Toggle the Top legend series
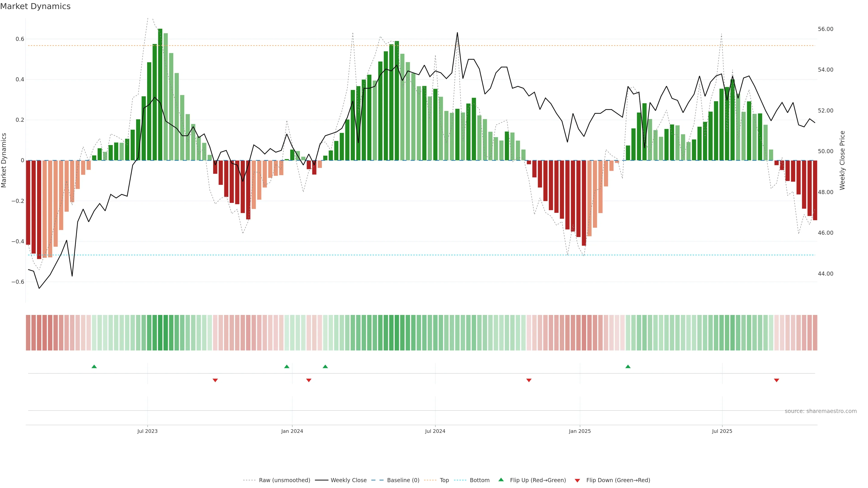The width and height of the screenshot is (868, 488). coord(444,480)
